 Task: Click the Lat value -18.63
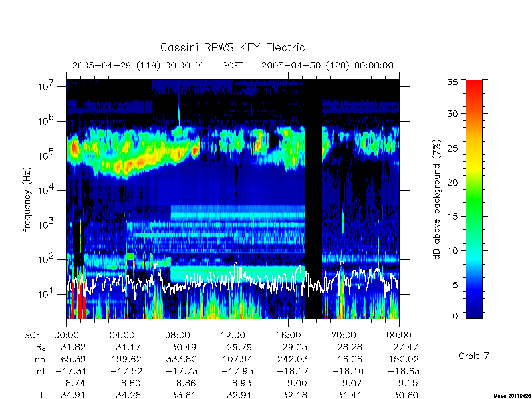403,371
